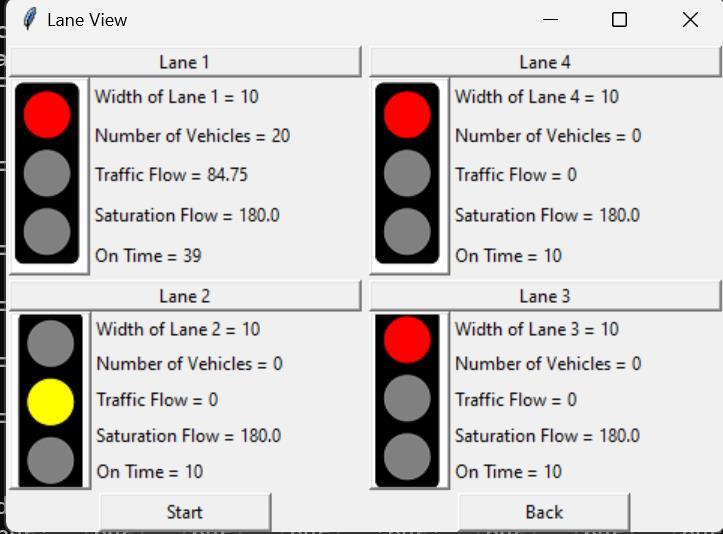This screenshot has height=534, width=723.
Task: Select the Lane 4 header button
Action: 545,62
